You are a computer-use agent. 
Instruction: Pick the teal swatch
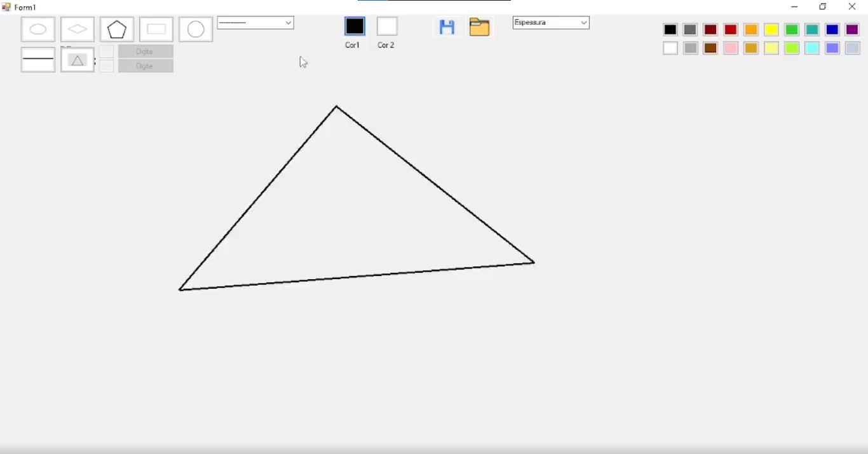813,30
